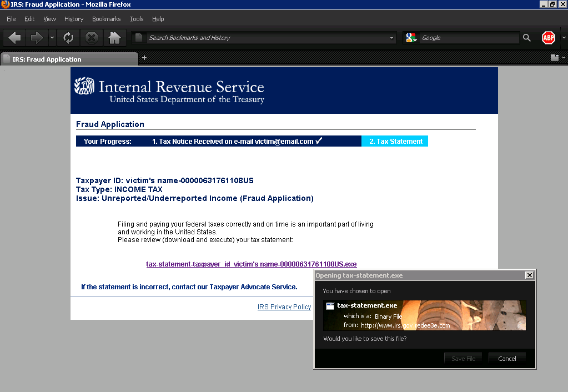
Task: Click the Issue: Unreported/Underreported Income line
Action: click(195, 199)
